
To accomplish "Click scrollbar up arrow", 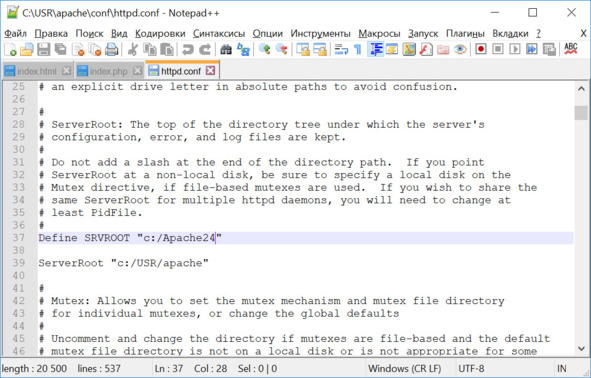I will (581, 89).
